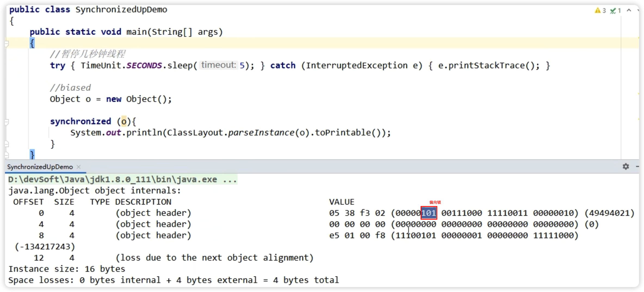
Task: Click the toPrintable method call
Action: pos(343,133)
